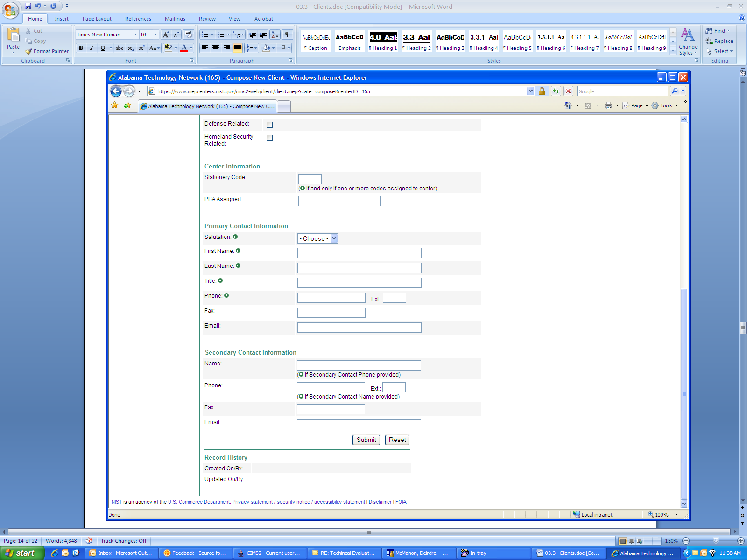Open the font size dropdown
This screenshot has width=747, height=560.
point(156,35)
